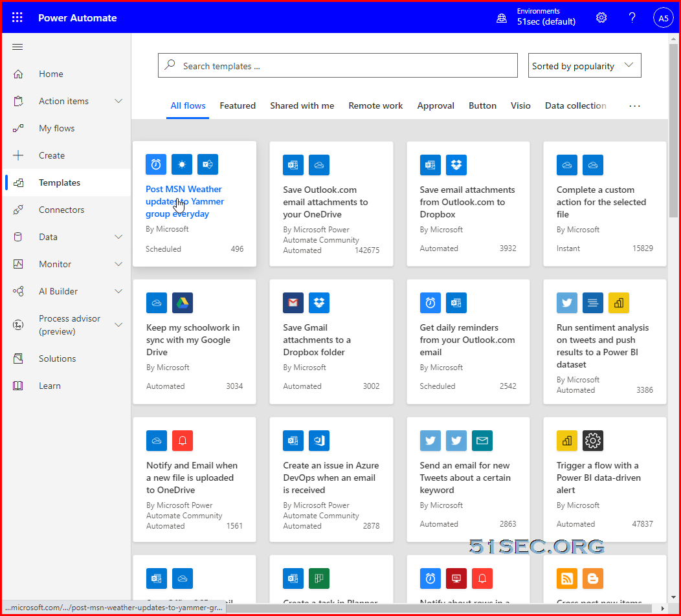
Task: Switch to the Featured tab
Action: tap(238, 105)
